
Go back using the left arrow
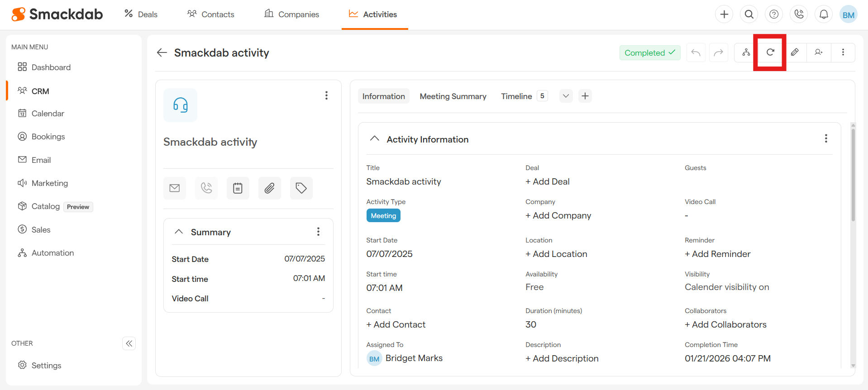(x=162, y=52)
